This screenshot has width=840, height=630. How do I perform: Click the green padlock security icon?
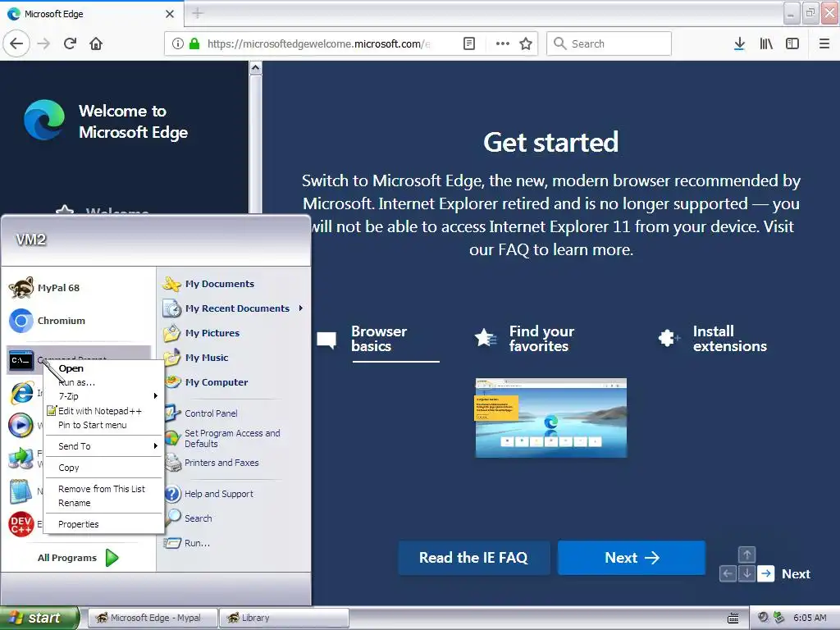194,43
